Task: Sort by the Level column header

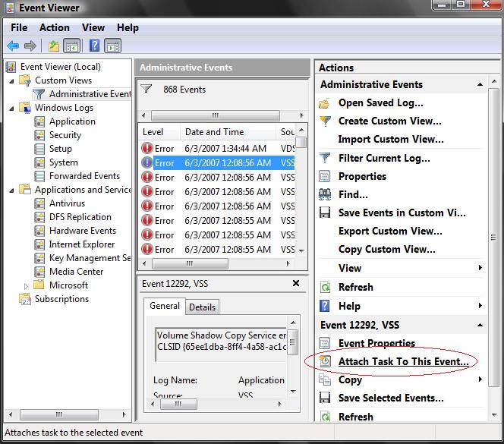Action: [x=159, y=132]
